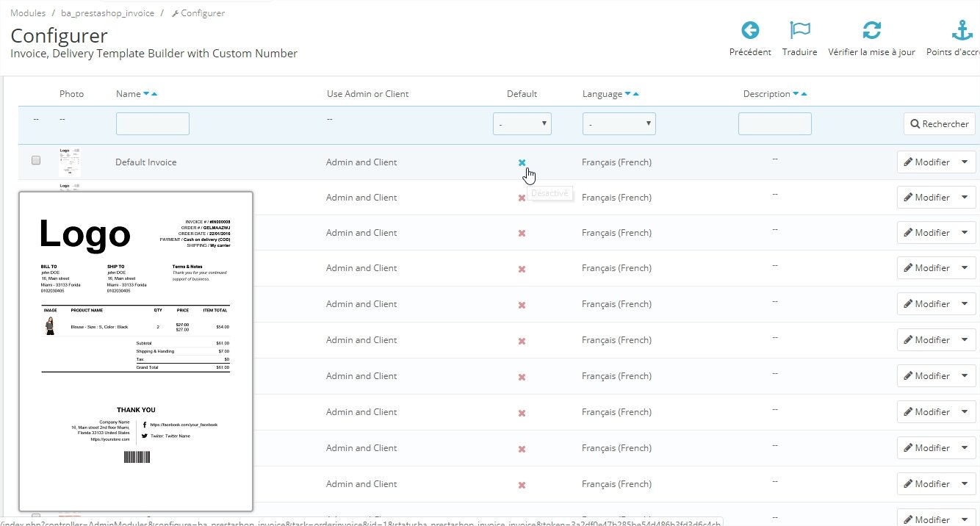Toggle the red Default X in the second template row
Image resolution: width=980 pixels, height=526 pixels.
tap(522, 198)
